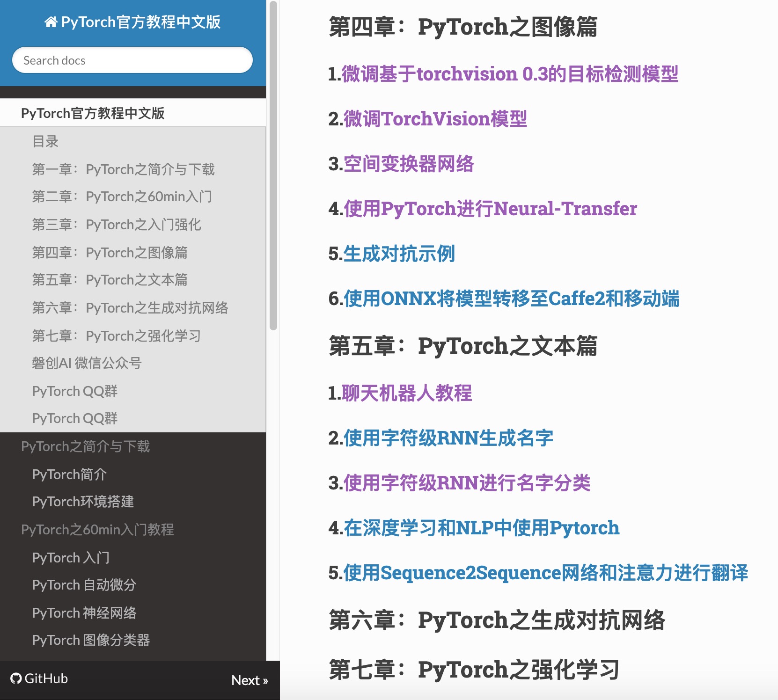778x700 pixels.
Task: Select PyTorch环境搭建 sidebar entry
Action: pyautogui.click(x=83, y=502)
